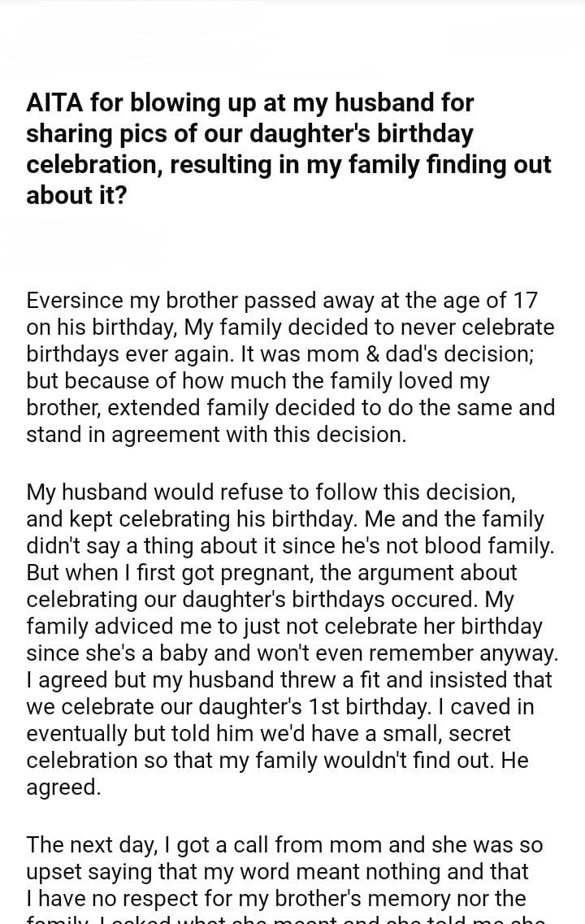Click "about it?" ending the title
The width and height of the screenshot is (585, 924).
point(76,196)
